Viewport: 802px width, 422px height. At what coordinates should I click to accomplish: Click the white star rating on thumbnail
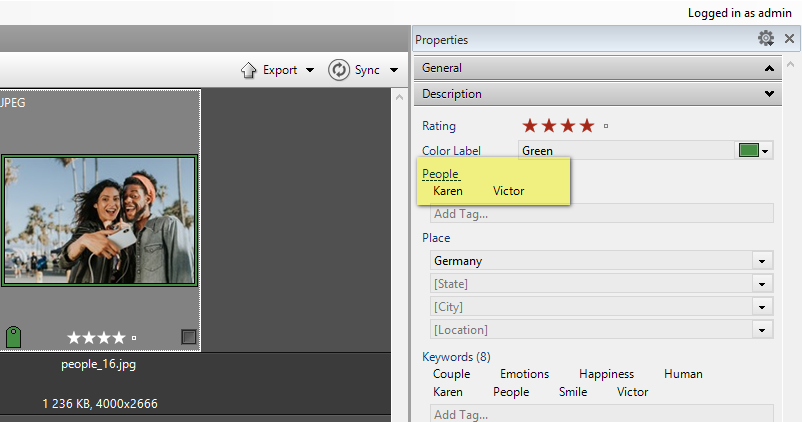point(96,338)
